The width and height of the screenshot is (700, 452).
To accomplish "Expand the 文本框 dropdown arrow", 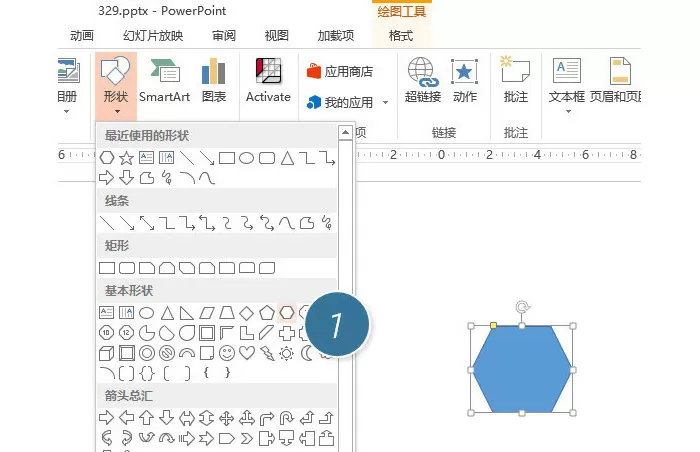I will point(568,111).
